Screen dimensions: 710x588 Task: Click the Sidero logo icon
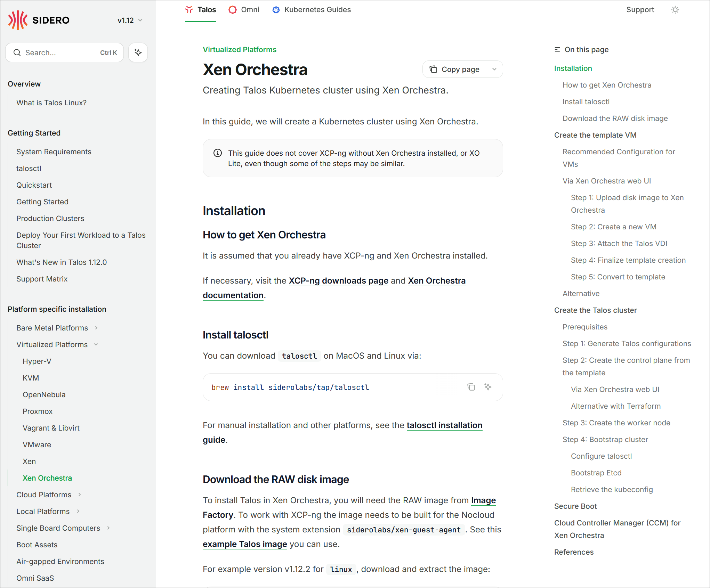point(17,20)
